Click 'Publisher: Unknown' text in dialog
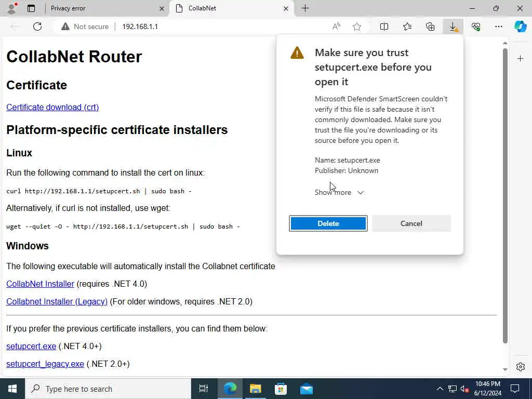532x399 pixels. (347, 170)
